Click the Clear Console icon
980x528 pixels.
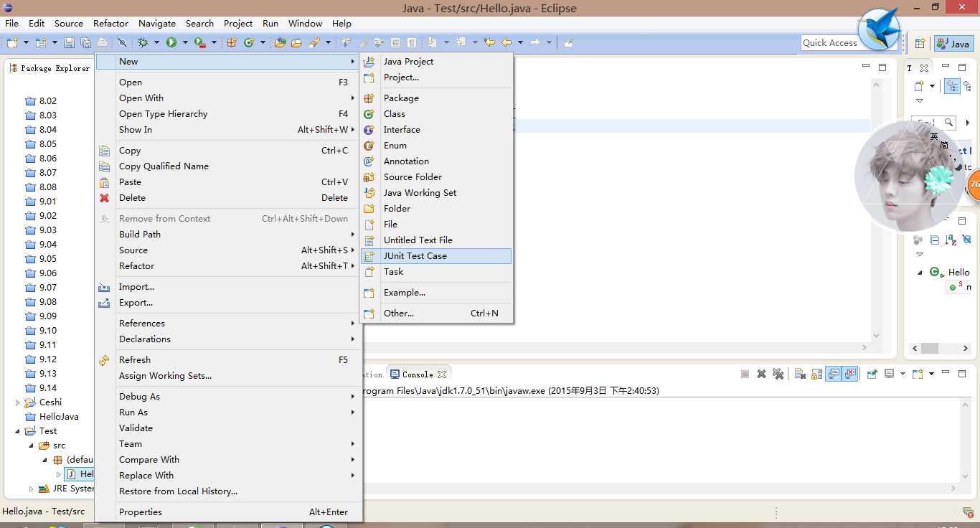(800, 374)
